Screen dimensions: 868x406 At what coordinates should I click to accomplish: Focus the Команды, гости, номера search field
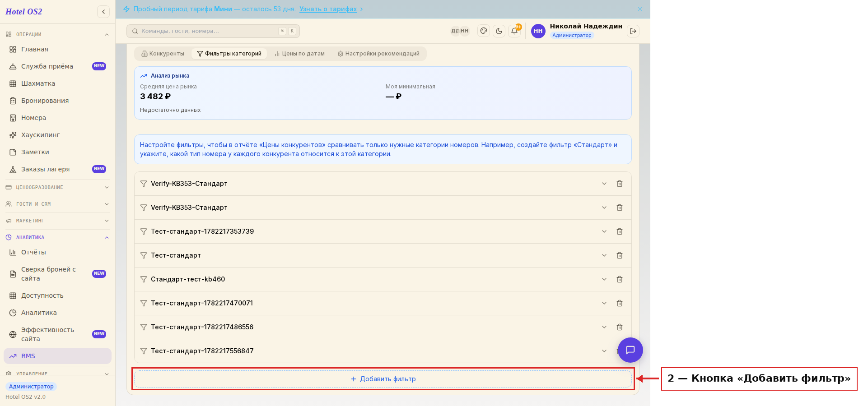213,31
